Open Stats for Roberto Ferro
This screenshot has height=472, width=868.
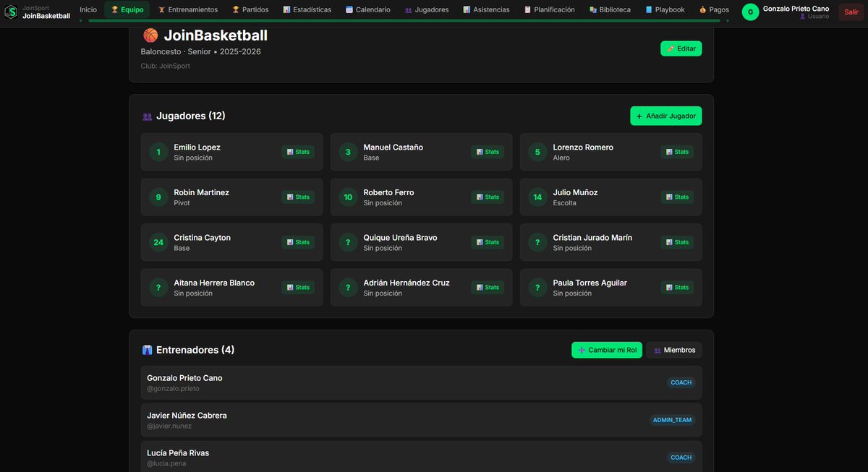pos(488,197)
